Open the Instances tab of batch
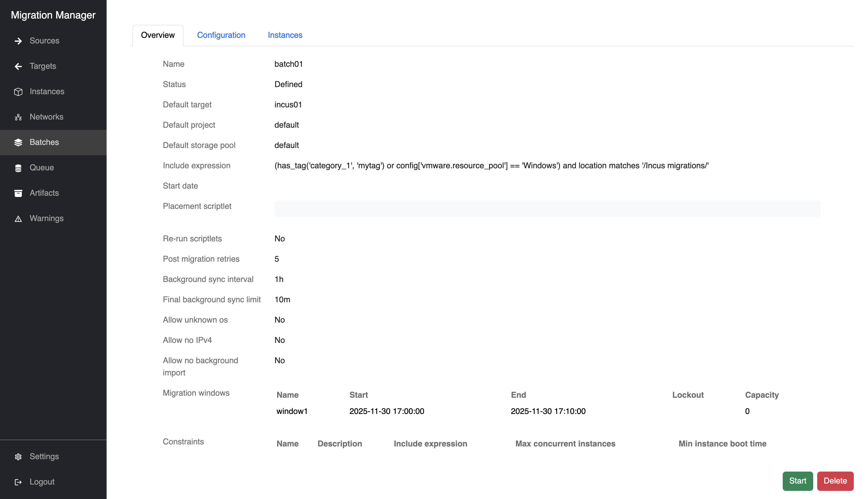Screen dimensions: 868x499 pos(285,35)
